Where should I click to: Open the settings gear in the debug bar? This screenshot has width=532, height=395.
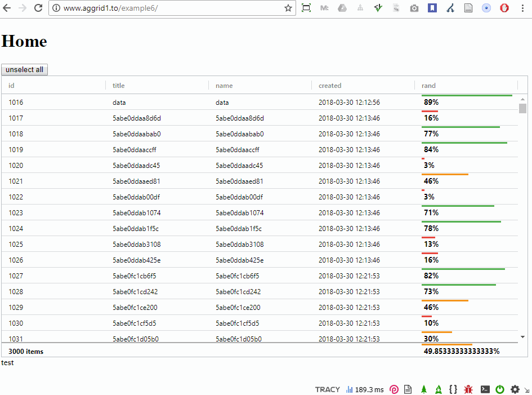pos(515,389)
